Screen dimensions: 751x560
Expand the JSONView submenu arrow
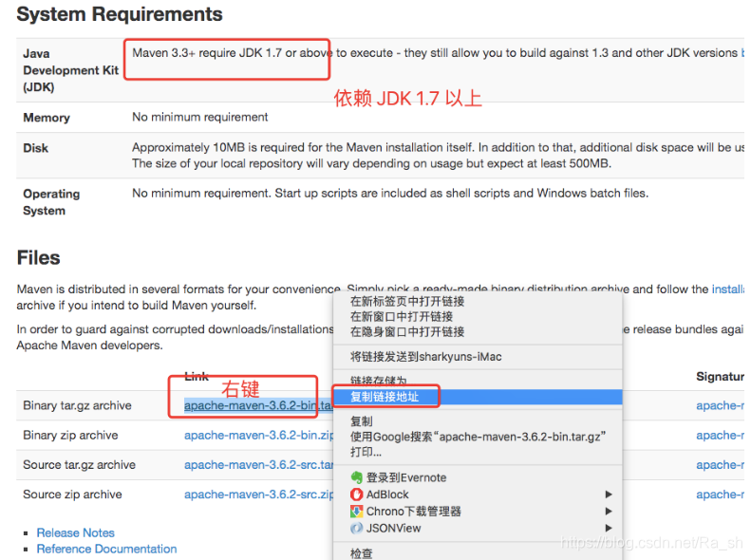pyautogui.click(x=609, y=528)
